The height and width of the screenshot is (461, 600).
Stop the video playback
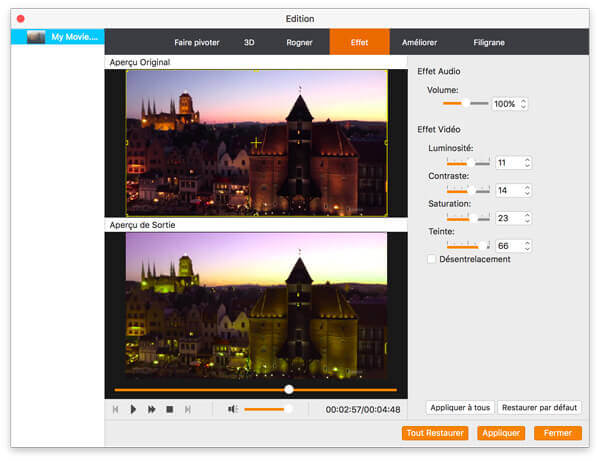click(169, 409)
